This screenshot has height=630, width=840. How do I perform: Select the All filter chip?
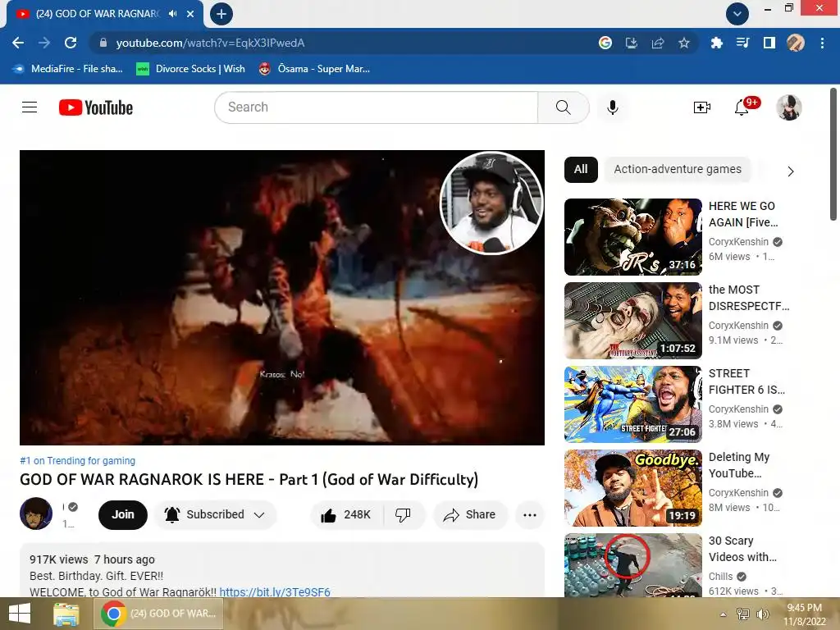click(x=581, y=169)
